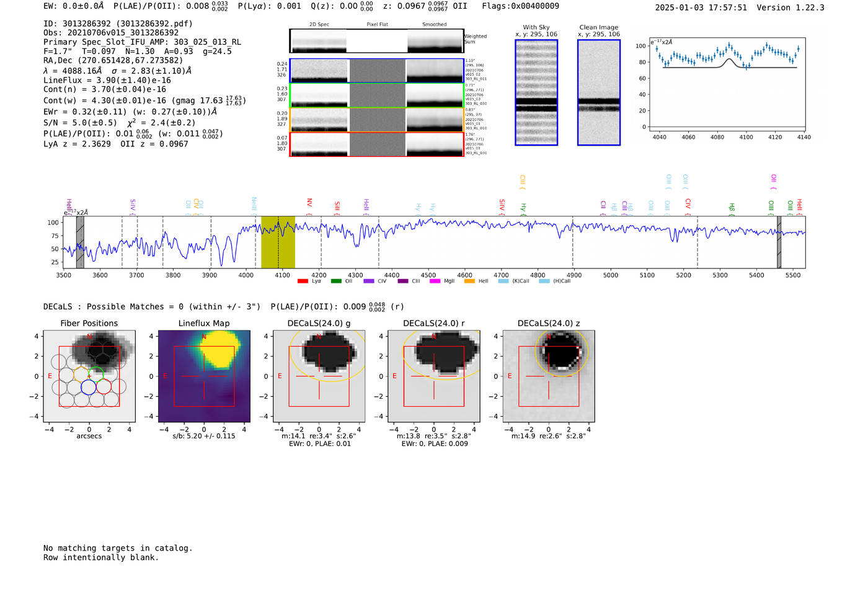
Task: Click the Flags:0x00400009 header value
Action: (520, 6)
